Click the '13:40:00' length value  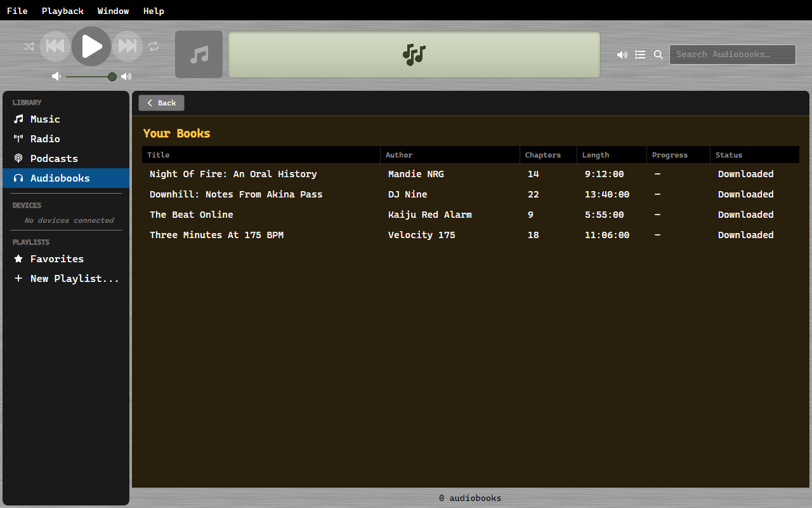(607, 194)
